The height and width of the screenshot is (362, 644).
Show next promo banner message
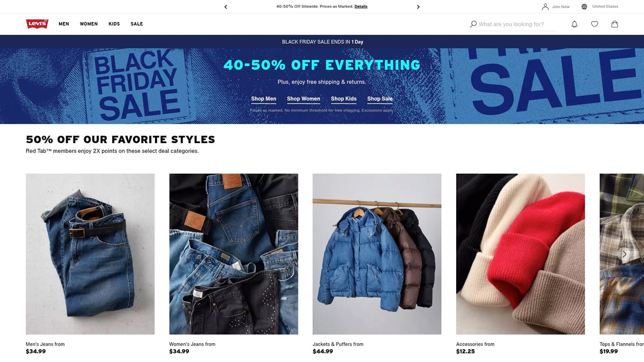point(418,7)
